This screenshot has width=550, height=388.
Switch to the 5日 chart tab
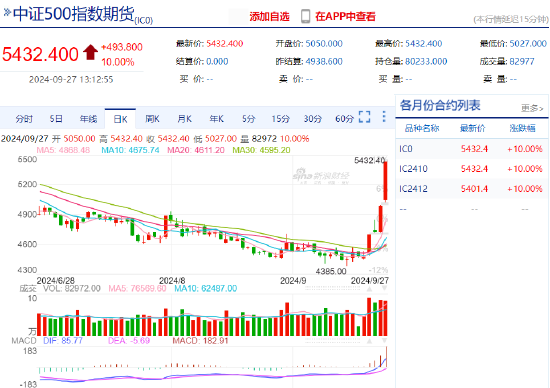point(56,119)
